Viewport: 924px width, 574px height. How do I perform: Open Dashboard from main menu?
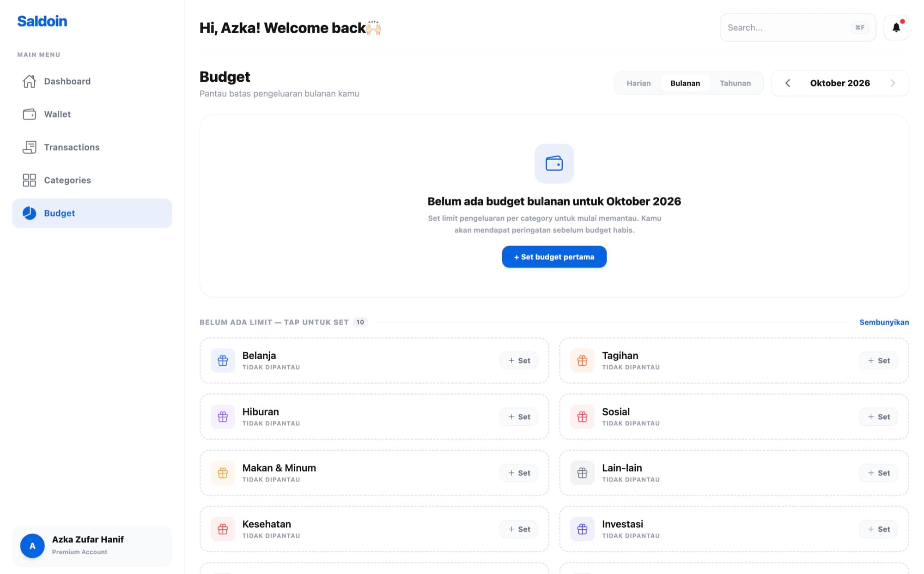[92, 81]
